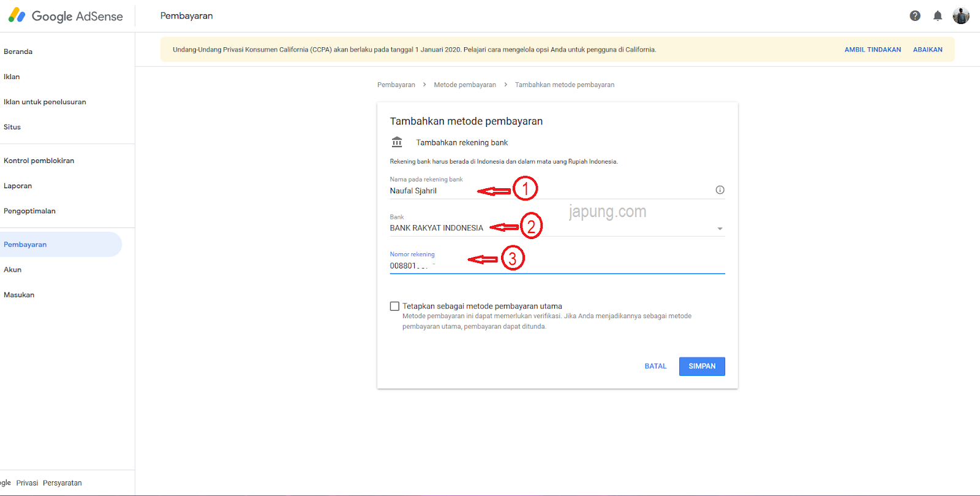This screenshot has width=980, height=496.
Task: Click Metode pembayaran breadcrumb link
Action: pos(465,85)
